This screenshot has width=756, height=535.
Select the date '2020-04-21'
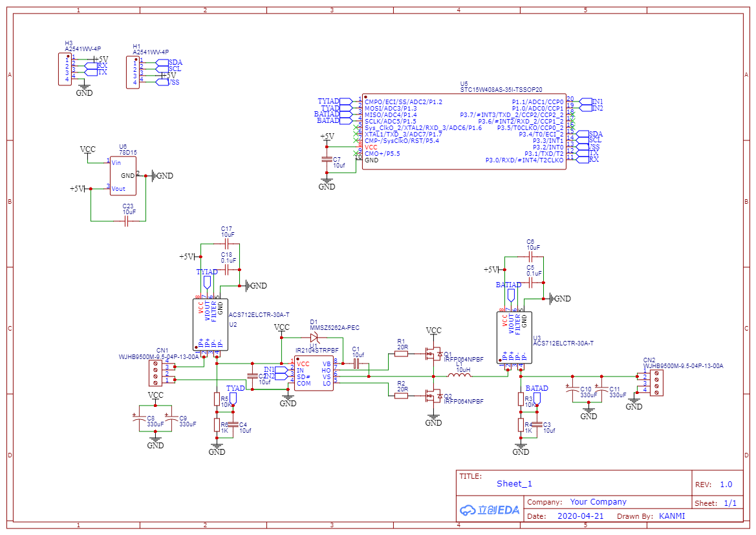click(x=581, y=516)
